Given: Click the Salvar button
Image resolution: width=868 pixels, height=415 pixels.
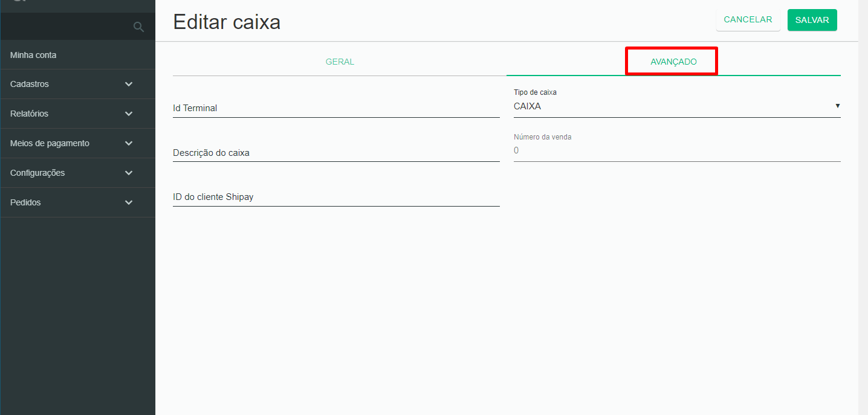Looking at the screenshot, I should pyautogui.click(x=812, y=20).
